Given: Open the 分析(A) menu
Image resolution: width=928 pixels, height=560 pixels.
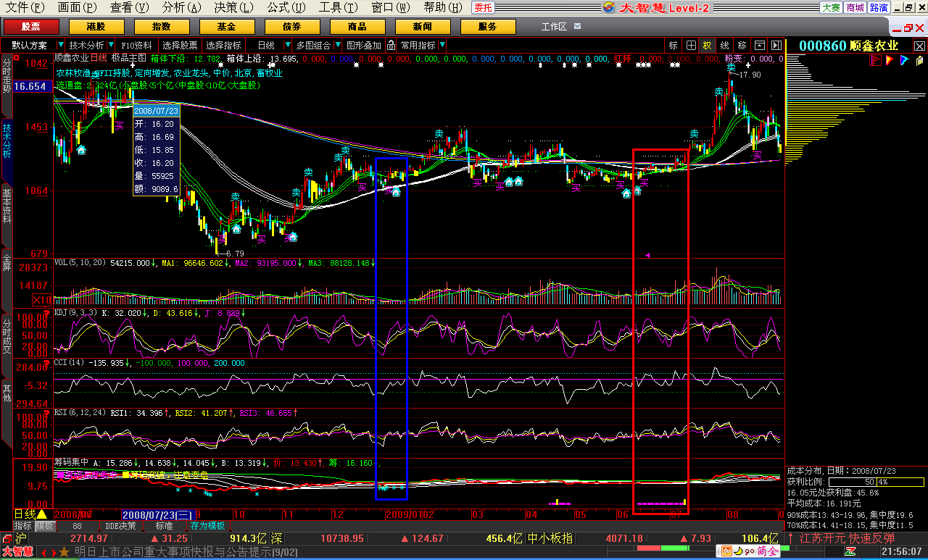Looking at the screenshot, I should coord(182,7).
